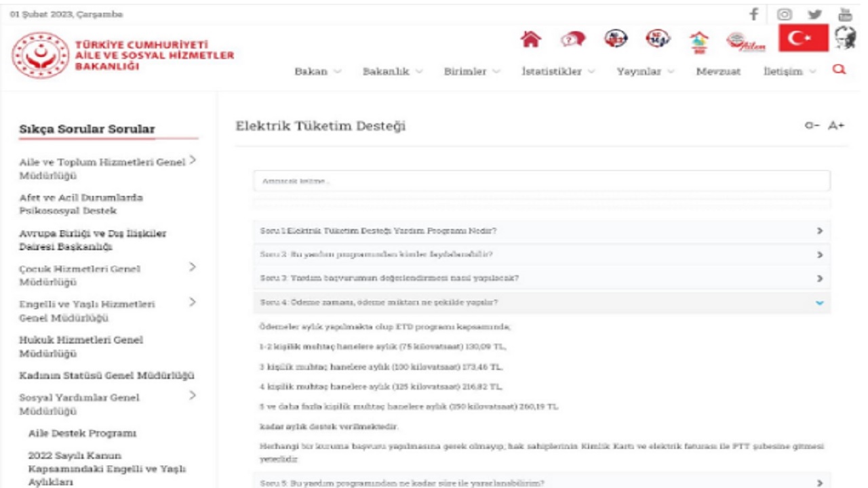
Task: Click the red home icon
Action: [530, 40]
